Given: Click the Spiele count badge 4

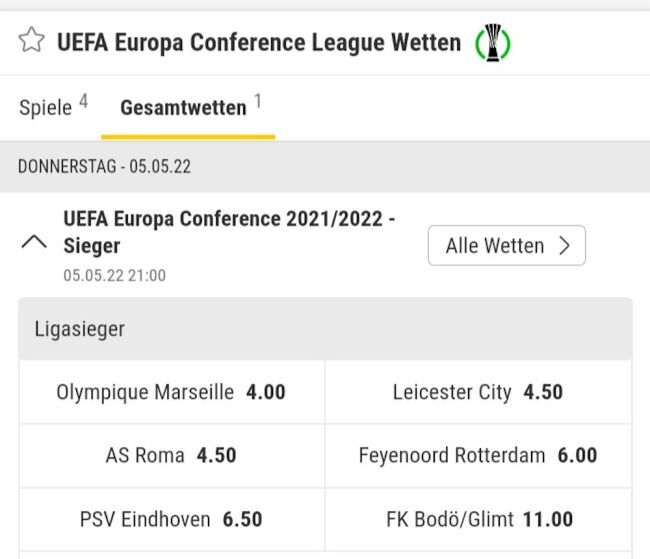Looking at the screenshot, I should tap(84, 101).
